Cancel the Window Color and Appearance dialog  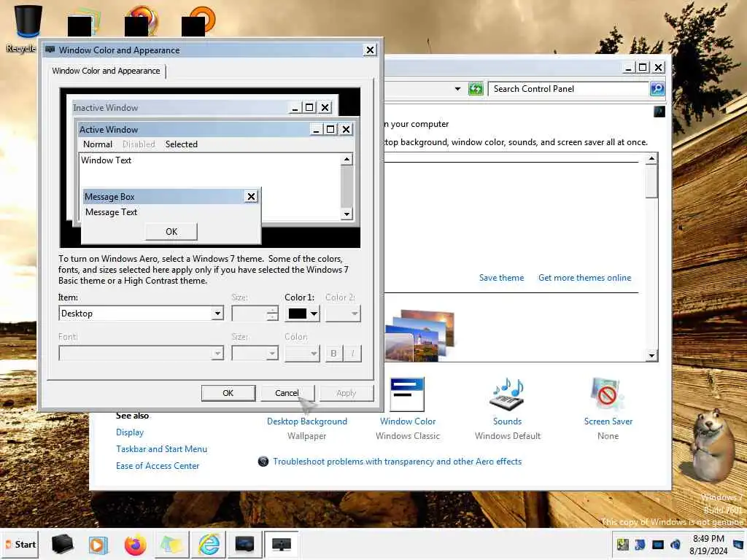point(287,393)
